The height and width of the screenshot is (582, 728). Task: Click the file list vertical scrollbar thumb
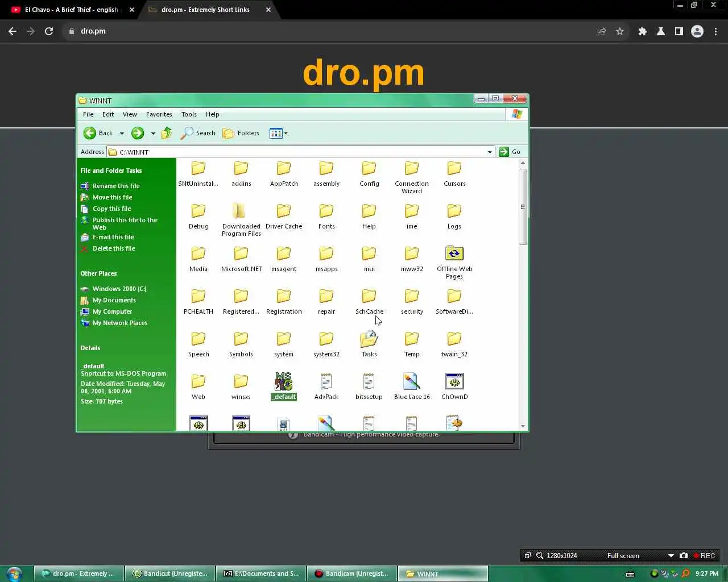(523, 207)
